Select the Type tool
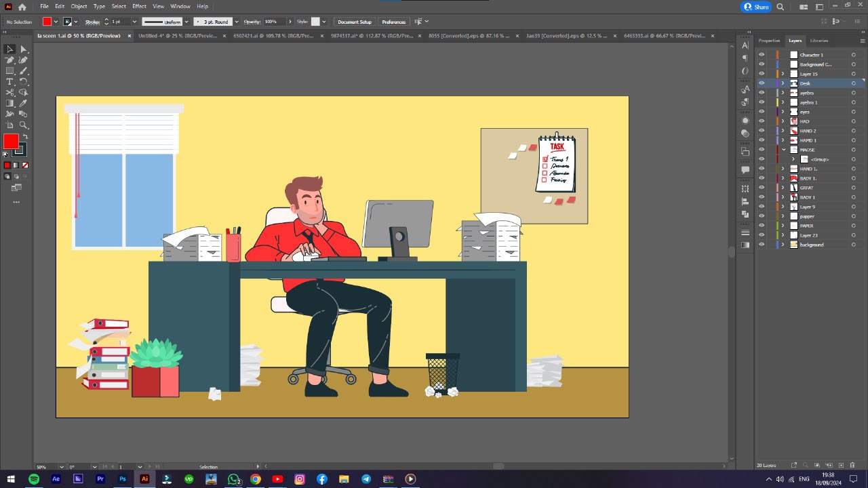The width and height of the screenshot is (868, 488). coord(9,81)
